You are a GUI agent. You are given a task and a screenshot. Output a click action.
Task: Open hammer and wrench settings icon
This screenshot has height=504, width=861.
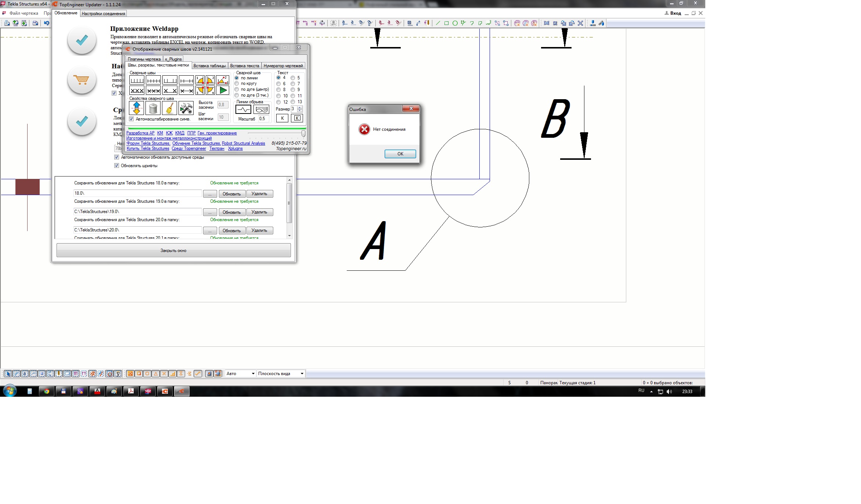(x=186, y=108)
